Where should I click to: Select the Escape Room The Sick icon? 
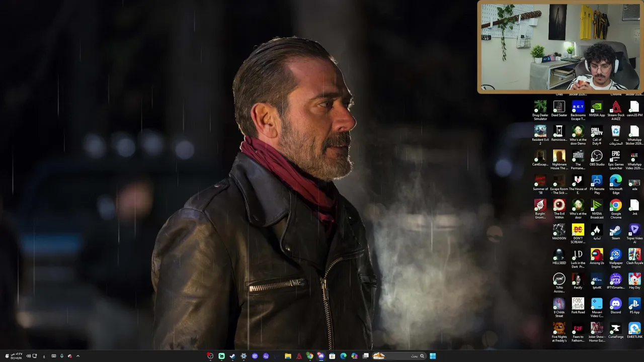559,184
